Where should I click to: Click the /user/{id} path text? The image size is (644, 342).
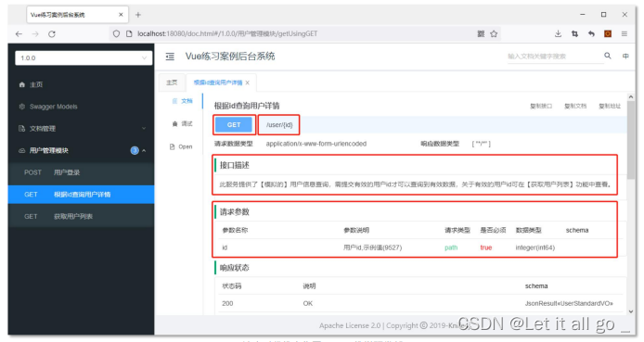coord(279,125)
